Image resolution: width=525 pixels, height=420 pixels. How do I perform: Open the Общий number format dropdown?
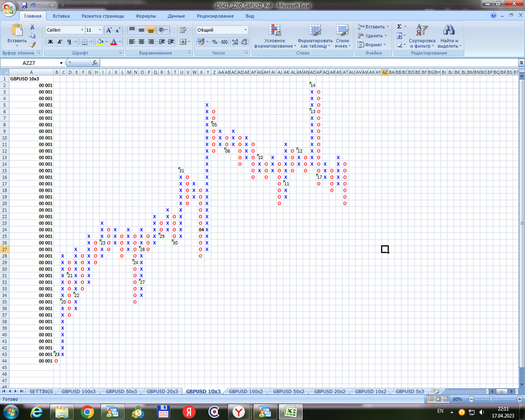[245, 30]
